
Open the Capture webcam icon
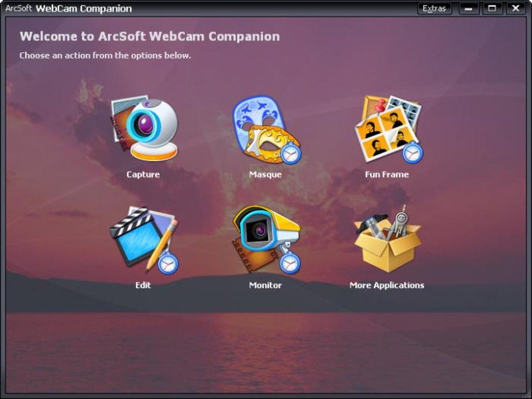(x=144, y=128)
